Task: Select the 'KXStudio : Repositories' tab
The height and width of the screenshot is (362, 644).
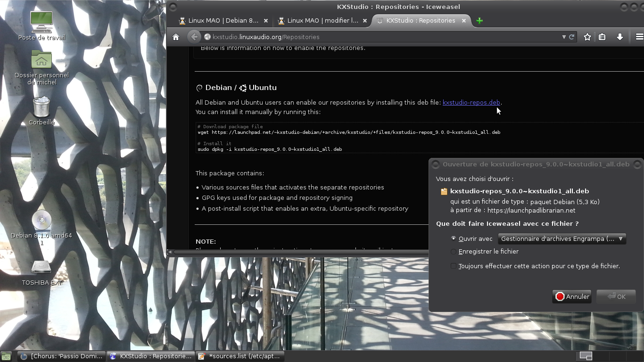Action: pos(421,21)
